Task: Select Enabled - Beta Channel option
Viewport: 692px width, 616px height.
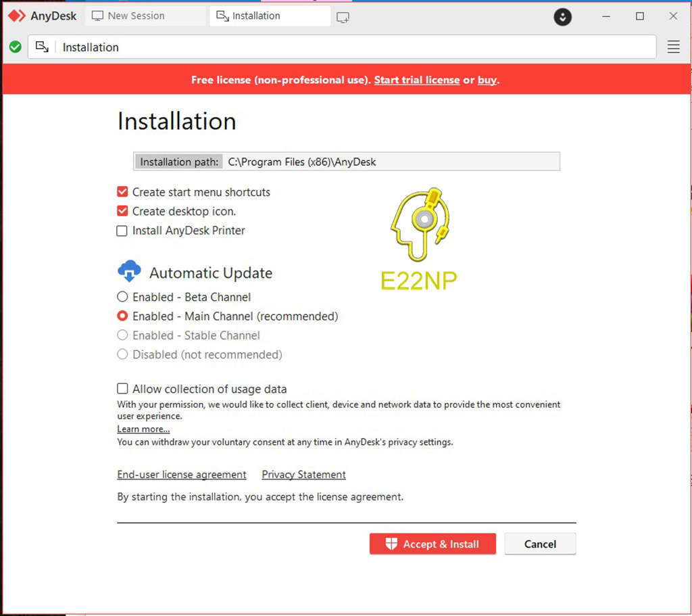Action: point(122,297)
